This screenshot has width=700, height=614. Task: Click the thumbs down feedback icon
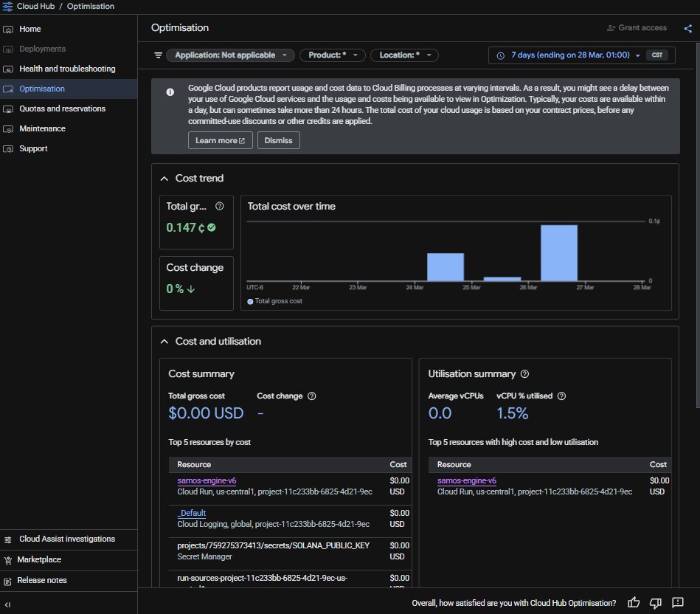coord(656,603)
